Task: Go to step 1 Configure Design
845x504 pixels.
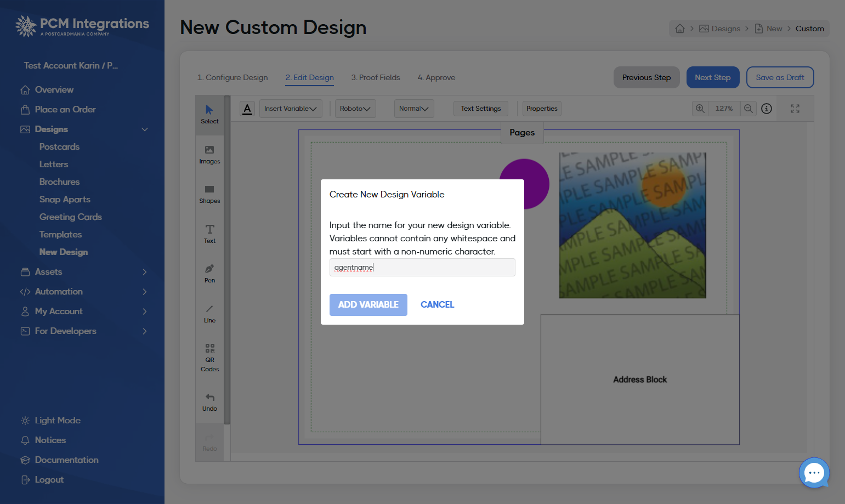Action: coord(232,77)
